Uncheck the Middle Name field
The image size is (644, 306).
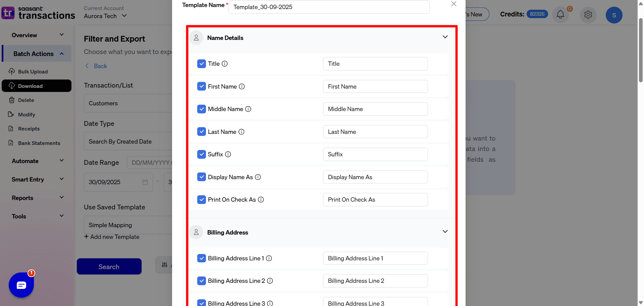pos(202,109)
